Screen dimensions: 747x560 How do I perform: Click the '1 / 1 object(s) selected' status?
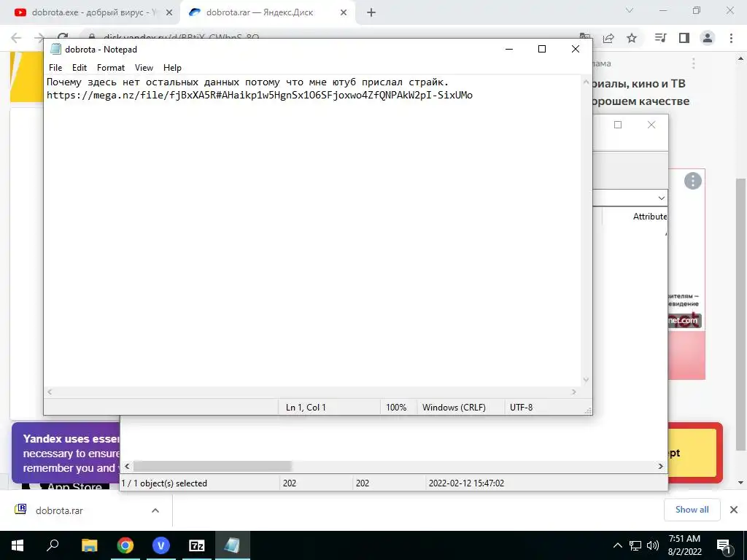(x=164, y=483)
